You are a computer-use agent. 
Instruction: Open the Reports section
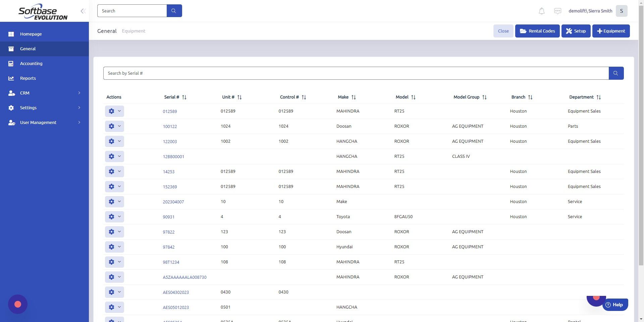pyautogui.click(x=28, y=78)
